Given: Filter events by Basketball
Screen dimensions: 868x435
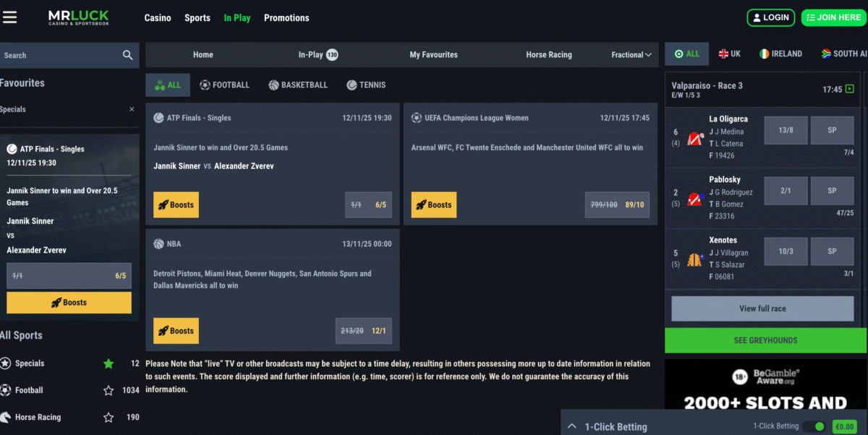Looking at the screenshot, I should coord(298,85).
